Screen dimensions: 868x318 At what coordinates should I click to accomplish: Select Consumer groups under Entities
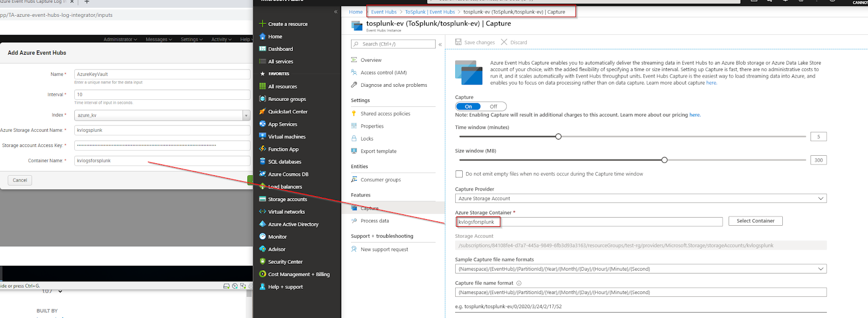tap(381, 180)
